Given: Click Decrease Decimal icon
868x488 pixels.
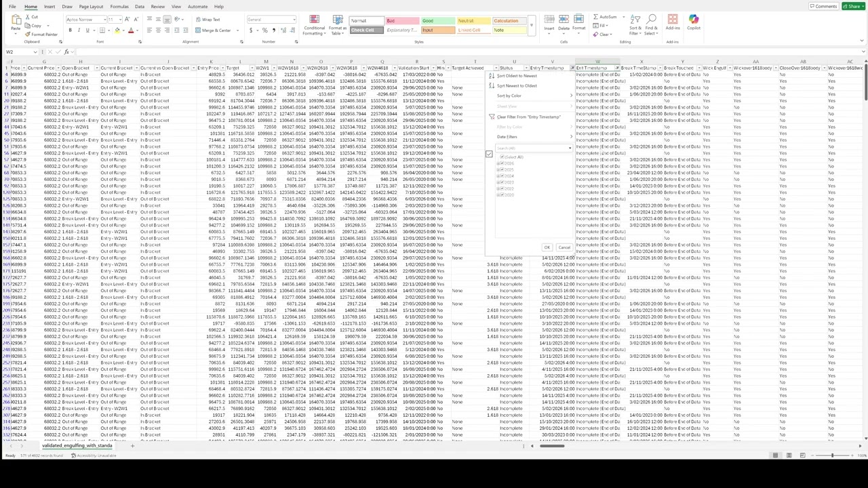Looking at the screenshot, I should (292, 30).
